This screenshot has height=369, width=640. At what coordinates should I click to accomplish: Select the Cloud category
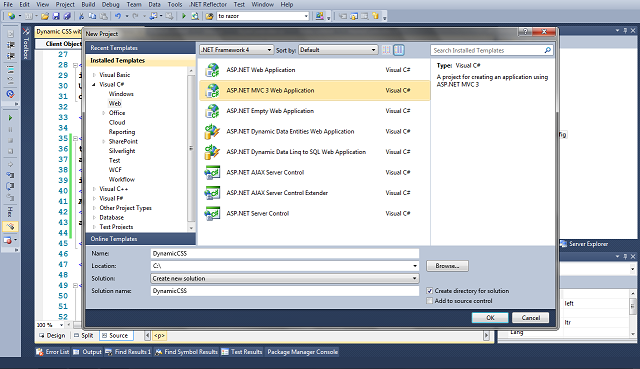[117, 122]
